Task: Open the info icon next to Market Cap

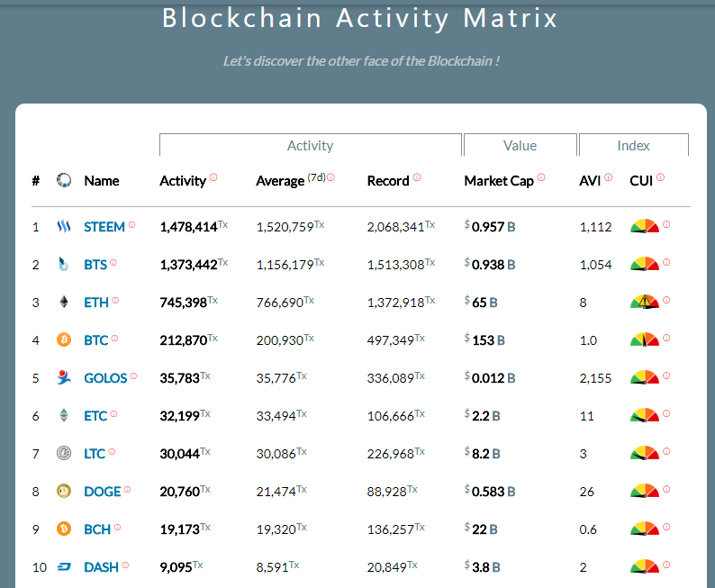Action: click(541, 176)
